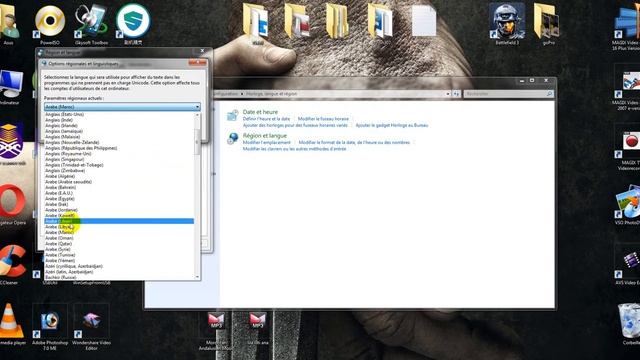Open the Wondershare MP3 file right of the first MP3
Screen dimensions: 640x360
(x=258, y=329)
